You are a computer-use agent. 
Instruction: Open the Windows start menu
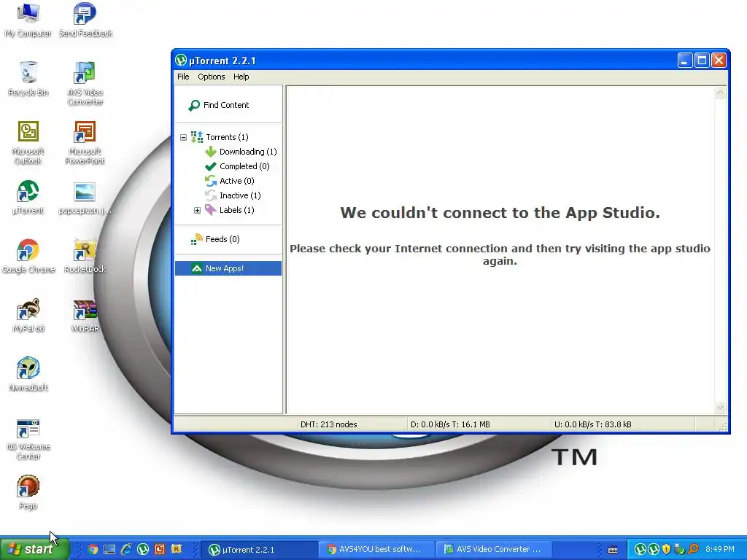pyautogui.click(x=34, y=549)
